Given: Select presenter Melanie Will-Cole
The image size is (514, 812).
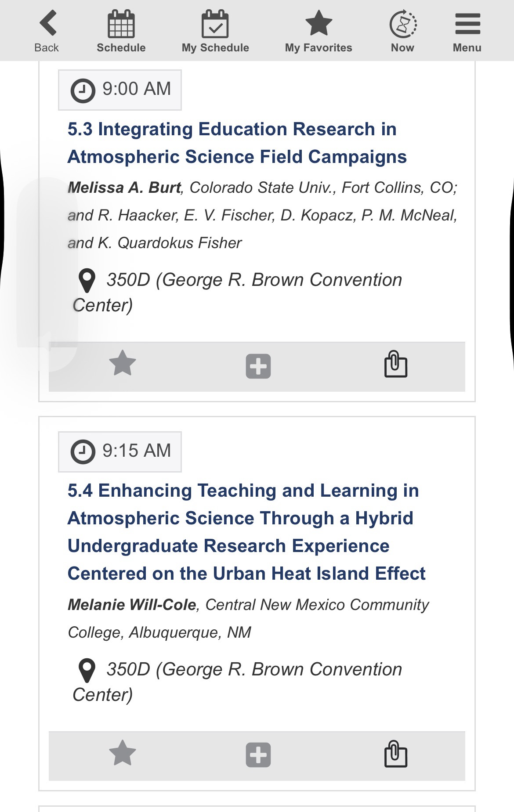Looking at the screenshot, I should pos(132,605).
